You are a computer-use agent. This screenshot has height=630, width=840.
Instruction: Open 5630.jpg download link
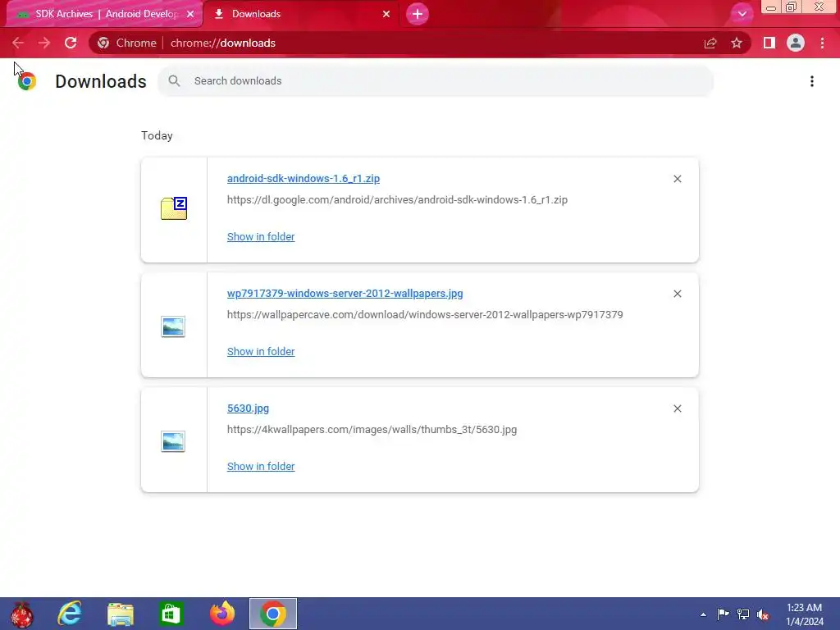click(x=248, y=409)
